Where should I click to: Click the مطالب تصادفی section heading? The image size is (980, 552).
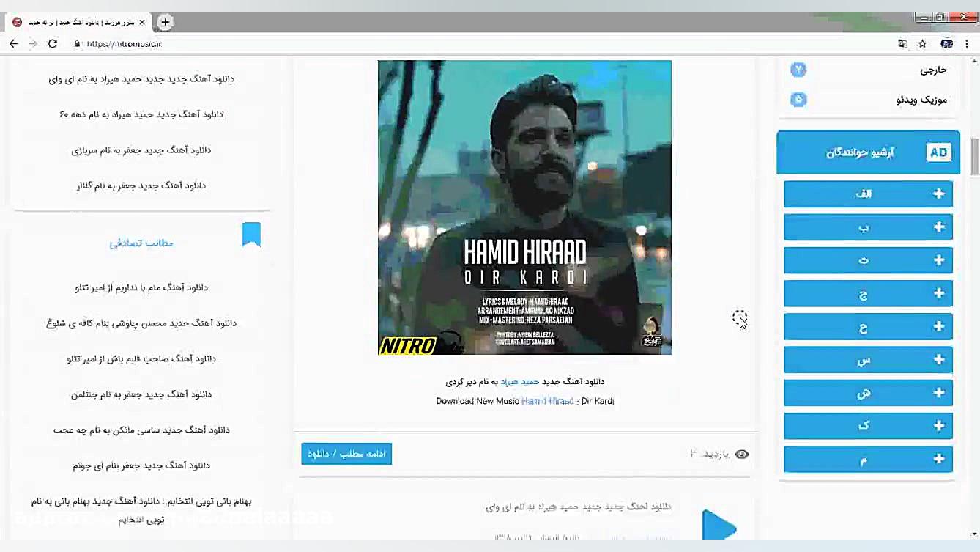click(141, 243)
